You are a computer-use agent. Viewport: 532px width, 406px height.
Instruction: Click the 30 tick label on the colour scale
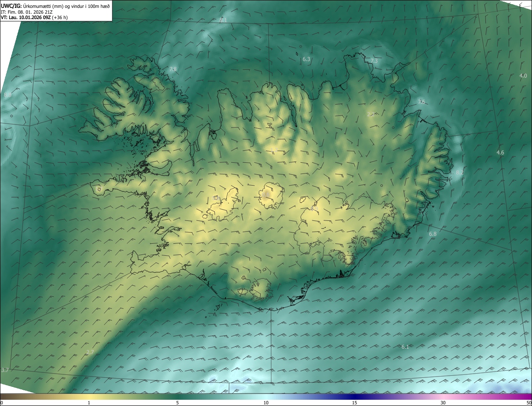pyautogui.click(x=443, y=403)
